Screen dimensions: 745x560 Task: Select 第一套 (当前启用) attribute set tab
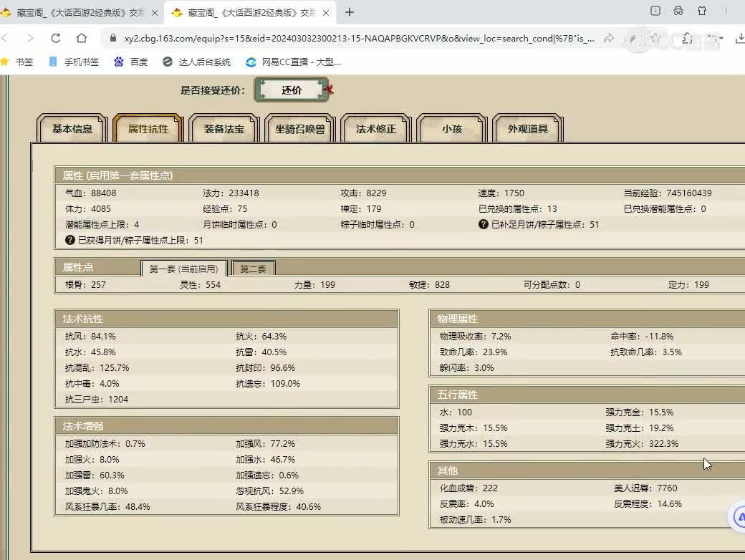coord(184,269)
